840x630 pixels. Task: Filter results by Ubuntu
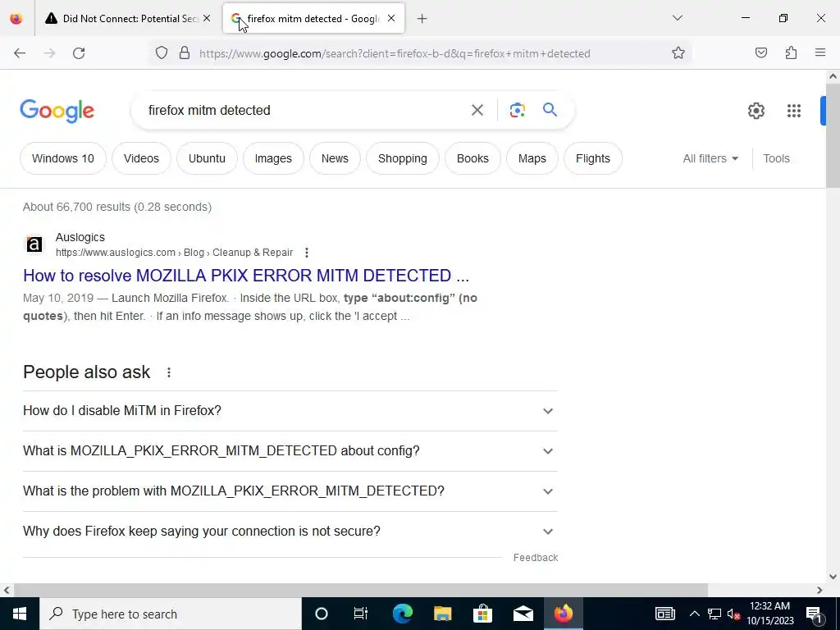[207, 158]
